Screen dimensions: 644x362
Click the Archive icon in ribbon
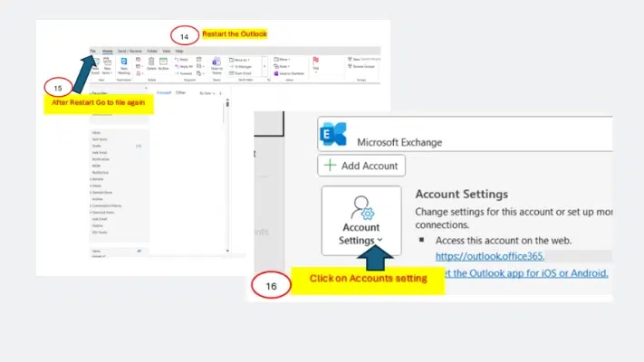point(163,62)
